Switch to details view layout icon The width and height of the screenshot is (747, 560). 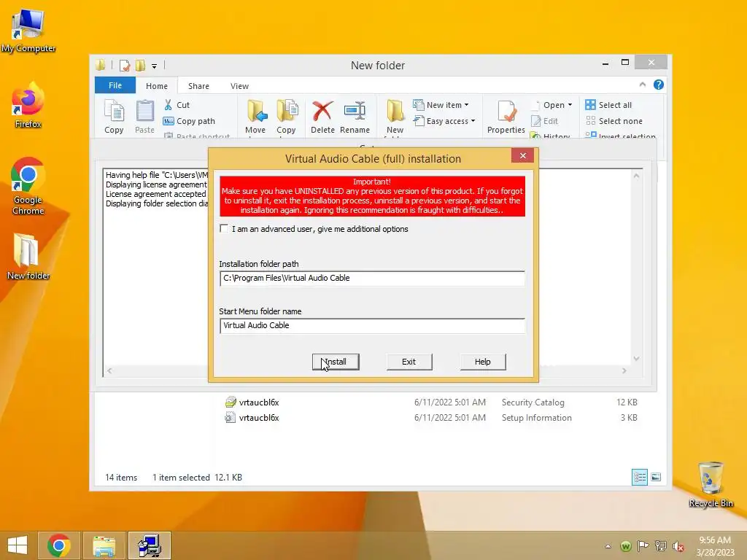pos(639,477)
